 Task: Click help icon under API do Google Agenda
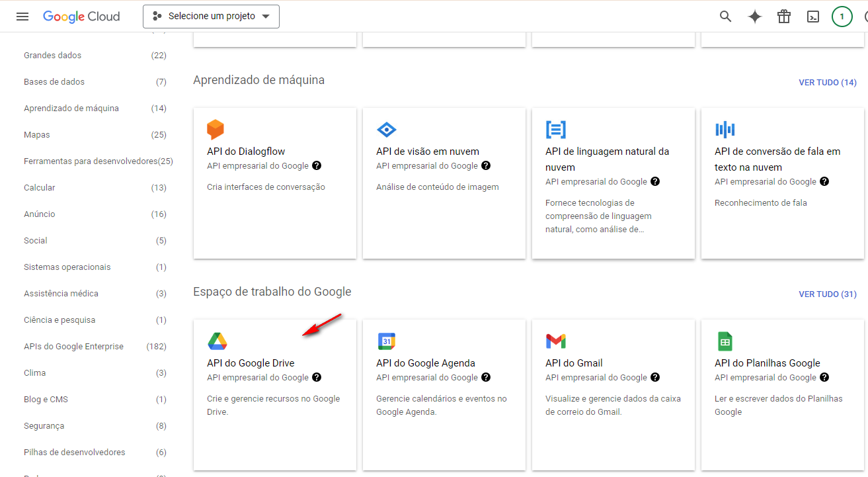(x=486, y=377)
